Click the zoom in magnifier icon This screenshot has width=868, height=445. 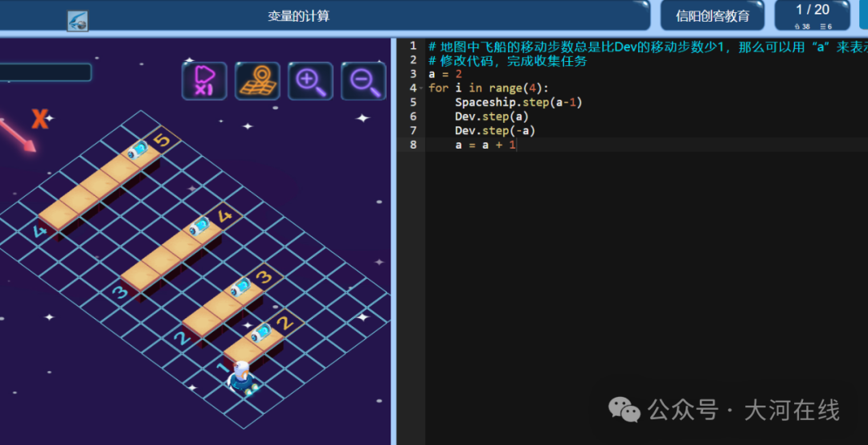pos(310,81)
